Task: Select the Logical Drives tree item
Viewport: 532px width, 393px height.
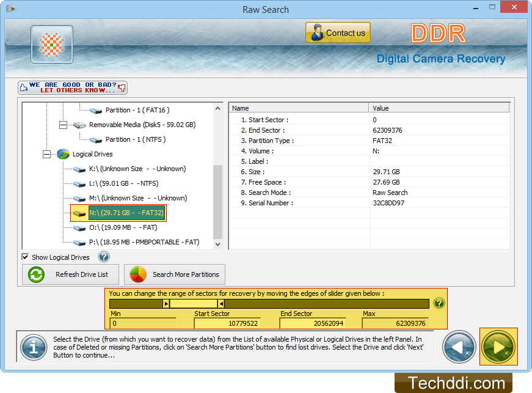Action: click(x=93, y=154)
